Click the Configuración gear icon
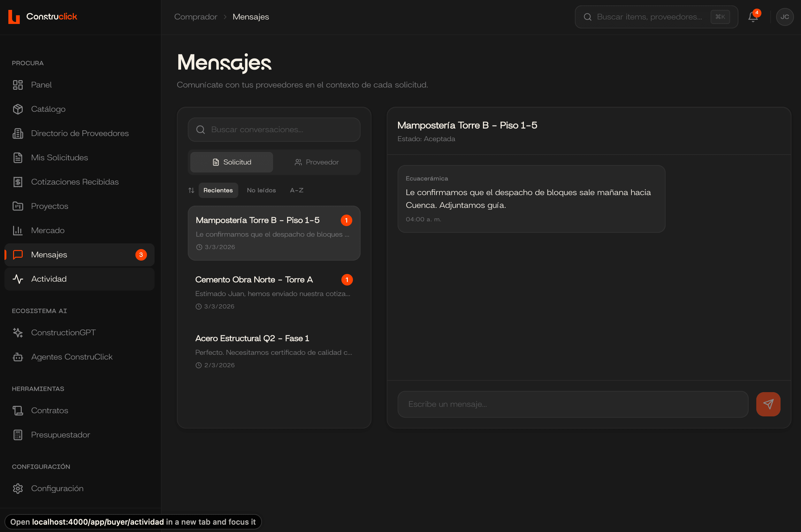This screenshot has width=801, height=532. 18,489
